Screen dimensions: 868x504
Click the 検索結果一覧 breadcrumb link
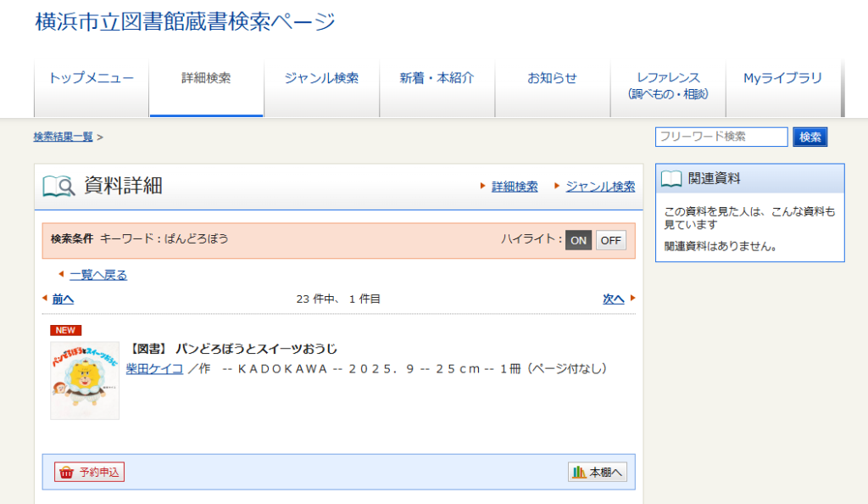(x=64, y=137)
